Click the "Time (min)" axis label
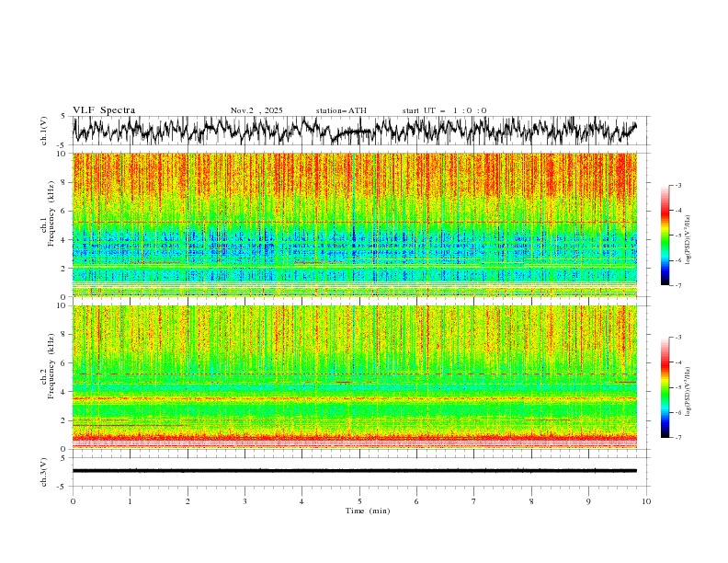 (x=368, y=511)
